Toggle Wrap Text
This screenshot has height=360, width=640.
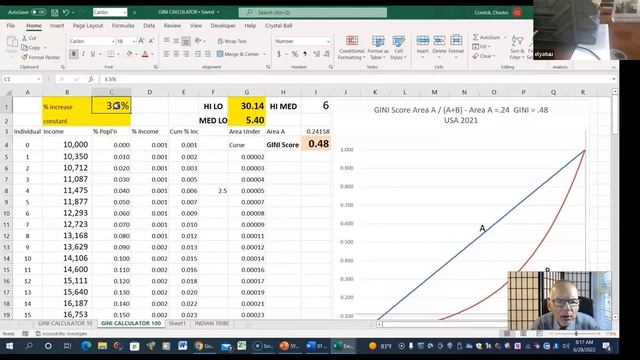point(232,41)
